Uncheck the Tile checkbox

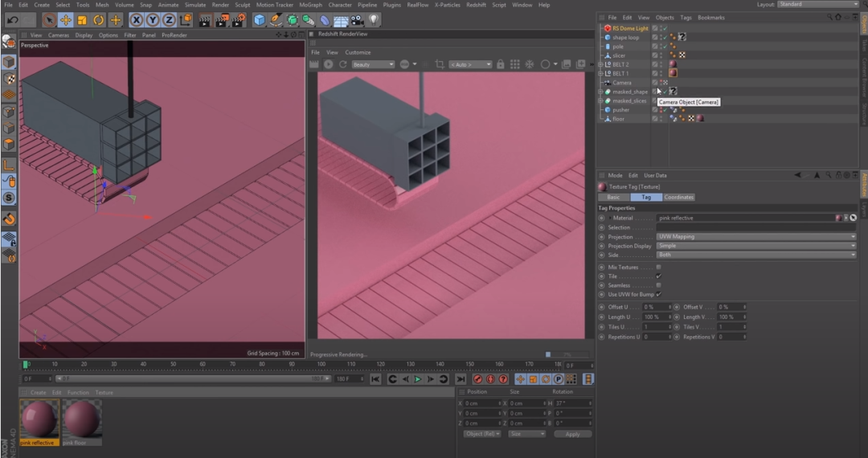pyautogui.click(x=658, y=276)
